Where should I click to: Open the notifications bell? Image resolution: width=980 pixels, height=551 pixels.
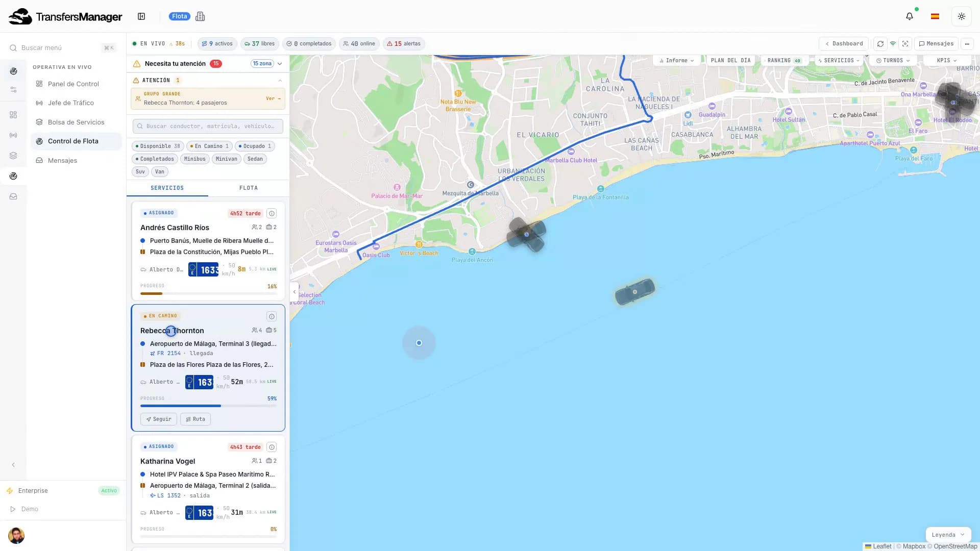[909, 16]
